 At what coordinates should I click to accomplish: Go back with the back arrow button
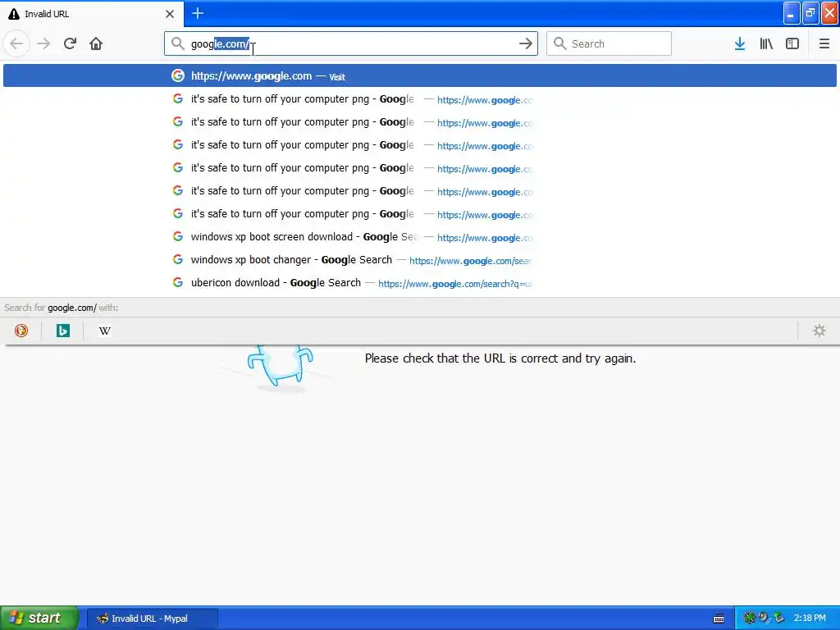[x=16, y=43]
